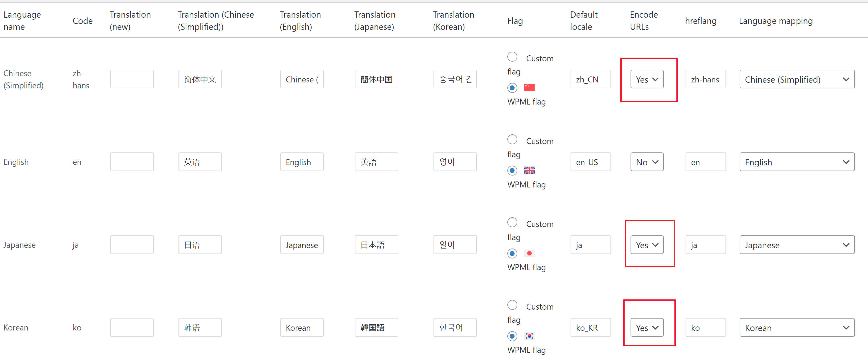Click the zh_CN default locale field
This screenshot has height=360, width=868.
[x=590, y=79]
